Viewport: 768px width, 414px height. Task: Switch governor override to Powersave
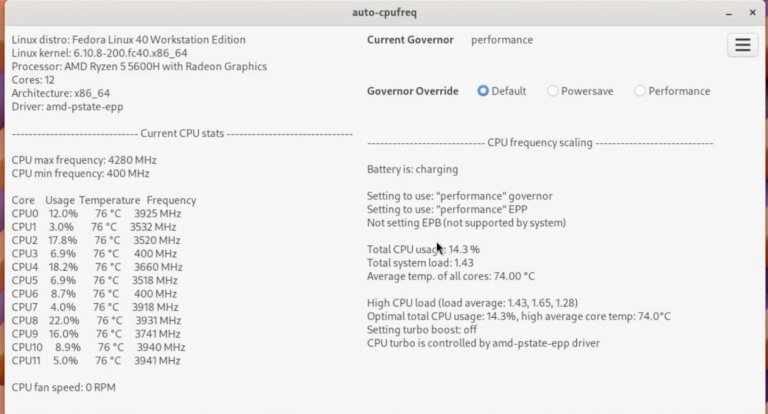click(553, 91)
